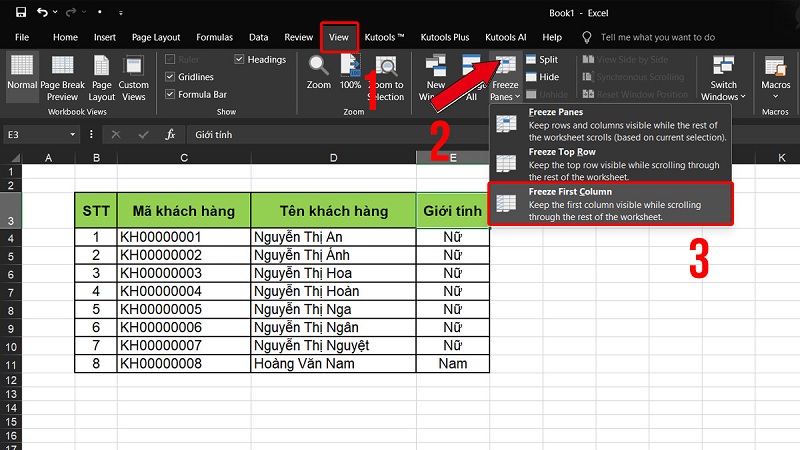Viewport: 800px width, 450px height.
Task: Select row 12 header
Action: 11,380
